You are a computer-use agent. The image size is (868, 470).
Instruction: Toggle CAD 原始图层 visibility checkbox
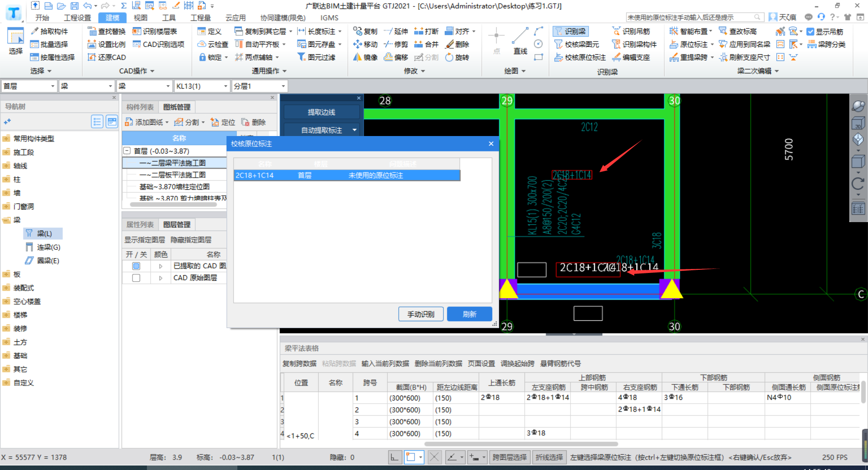click(136, 278)
